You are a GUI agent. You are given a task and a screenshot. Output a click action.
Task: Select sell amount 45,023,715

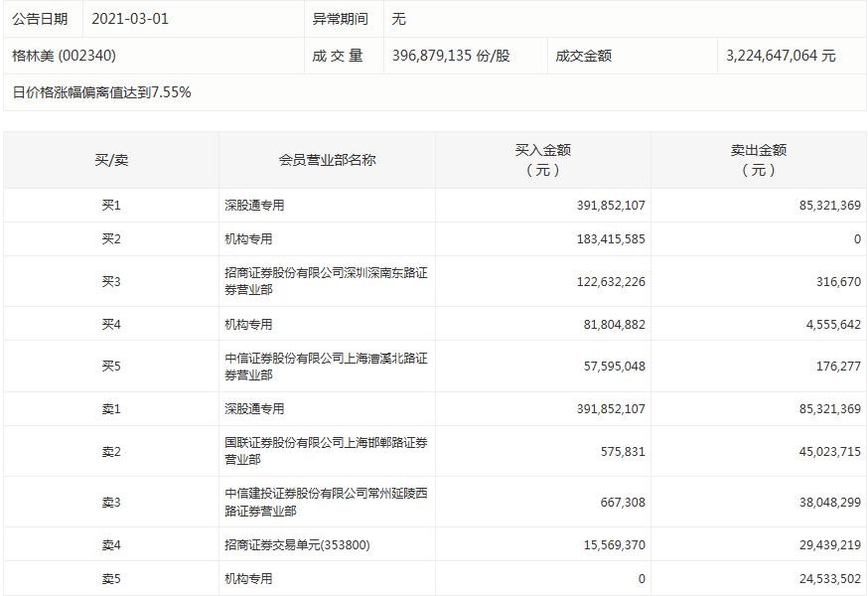coord(830,452)
